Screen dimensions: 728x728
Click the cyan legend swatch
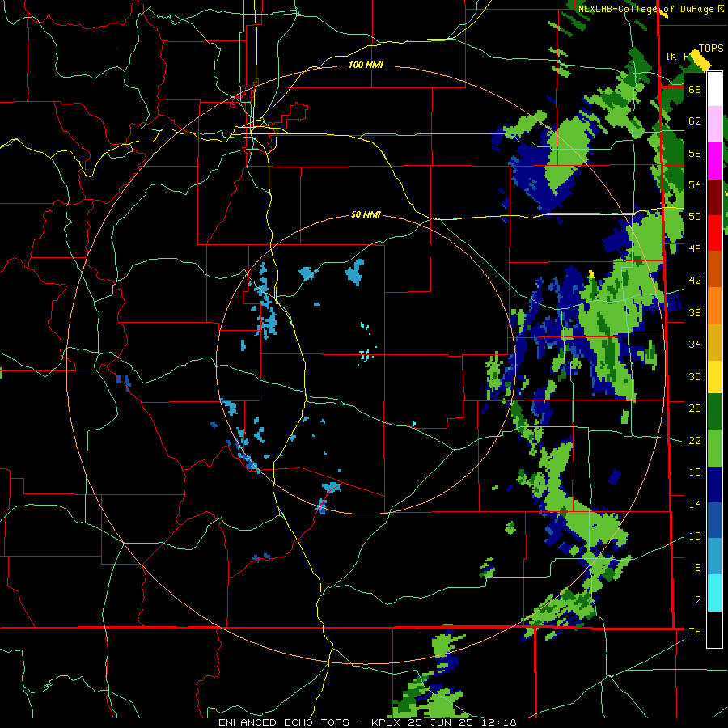pos(714,594)
